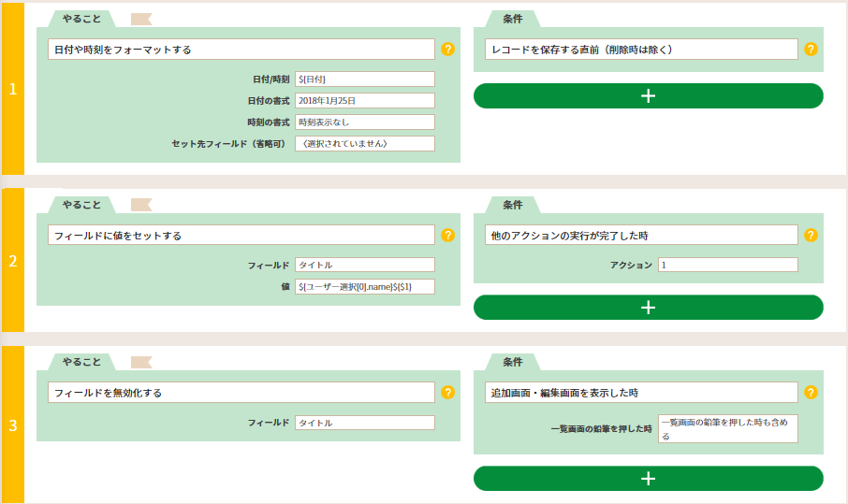Select the やること tab in row 3
848x504 pixels.
[x=81, y=362]
